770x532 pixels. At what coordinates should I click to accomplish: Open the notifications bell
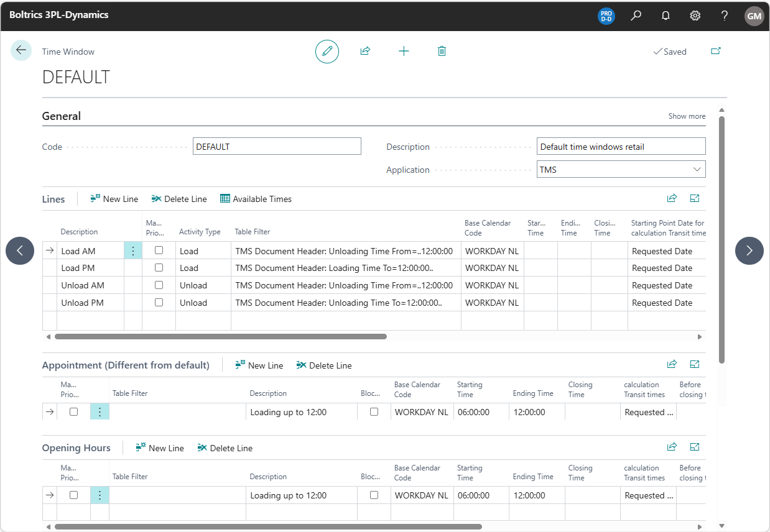click(666, 16)
